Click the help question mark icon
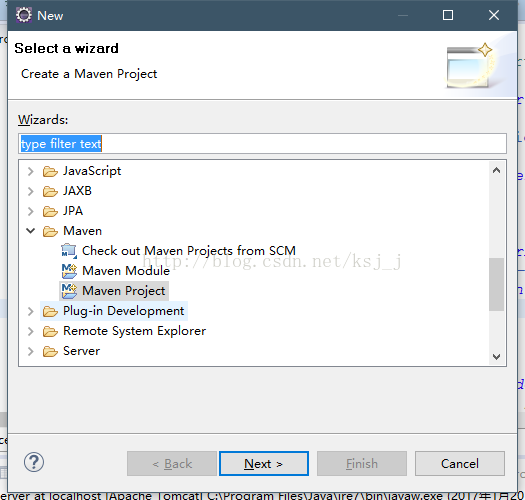This screenshot has height=500, width=525. pos(34,462)
